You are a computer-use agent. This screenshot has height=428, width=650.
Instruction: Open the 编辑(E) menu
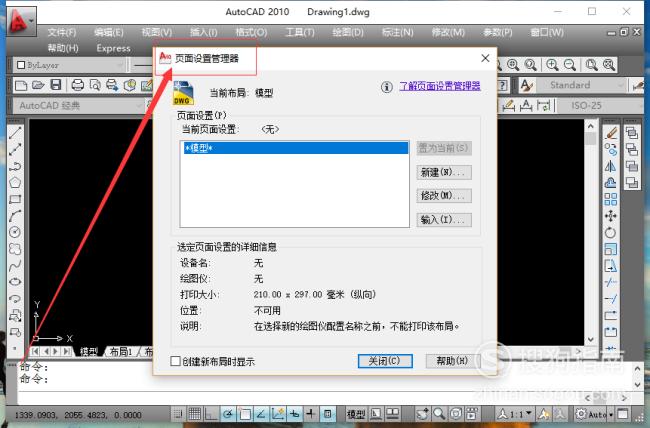click(x=109, y=32)
